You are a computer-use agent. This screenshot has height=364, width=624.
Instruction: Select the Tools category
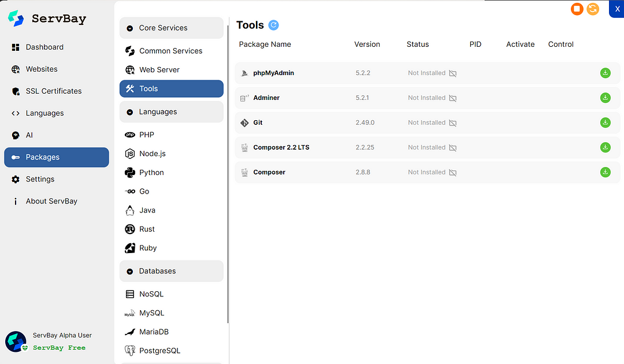coord(171,89)
